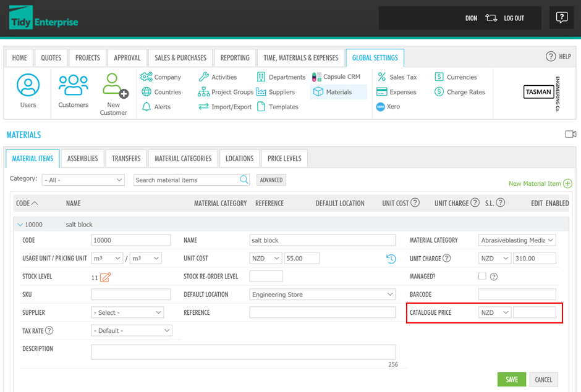Click the Advanced search button
The height and width of the screenshot is (392, 581).
pyautogui.click(x=271, y=180)
